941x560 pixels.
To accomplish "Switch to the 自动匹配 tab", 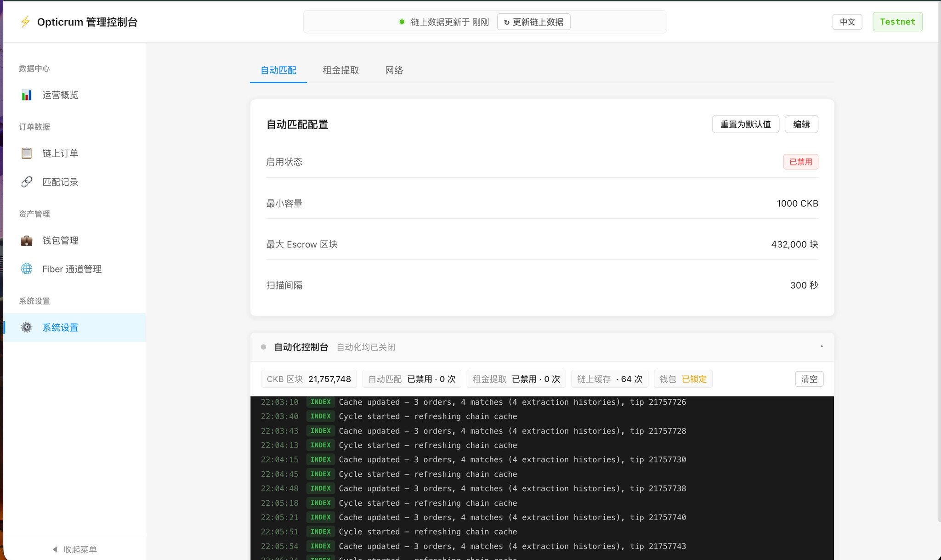I will (x=278, y=70).
